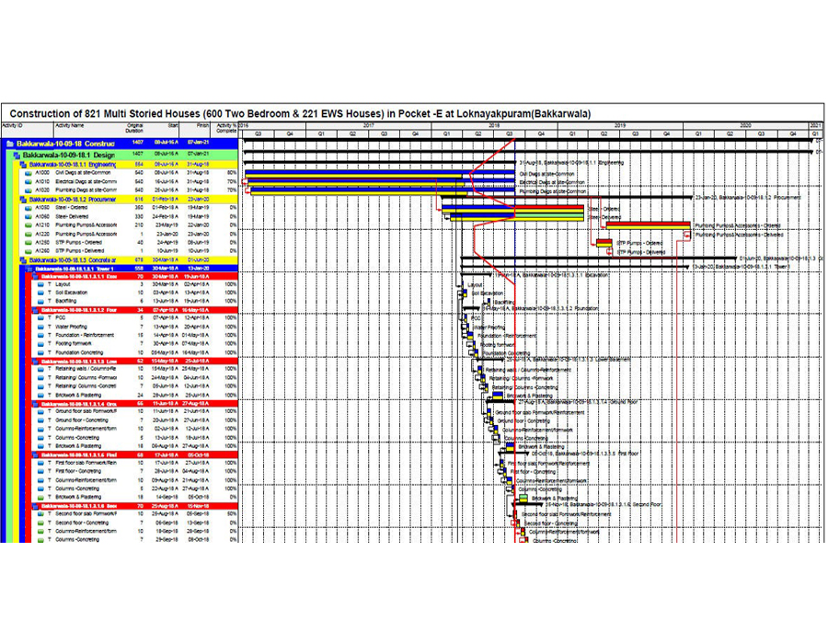Click the Finish column header
Image resolution: width=828 pixels, height=644 pixels.
point(195,129)
